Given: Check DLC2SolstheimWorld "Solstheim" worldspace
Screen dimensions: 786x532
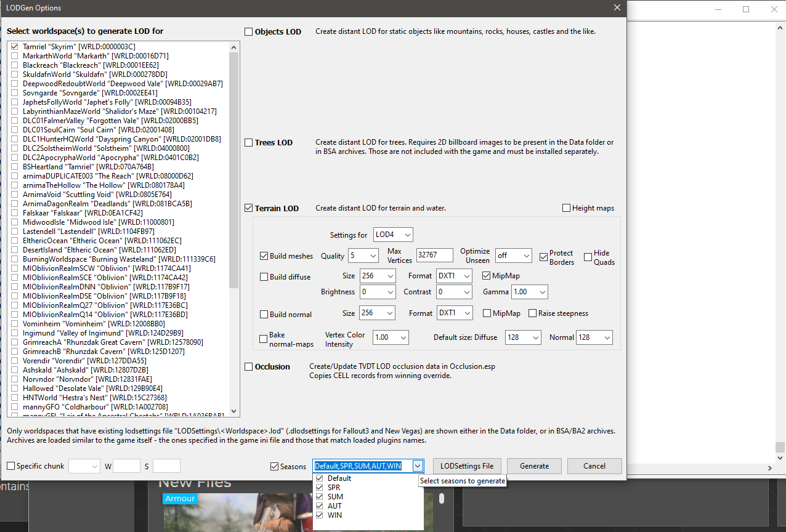Looking at the screenshot, I should click(x=14, y=148).
